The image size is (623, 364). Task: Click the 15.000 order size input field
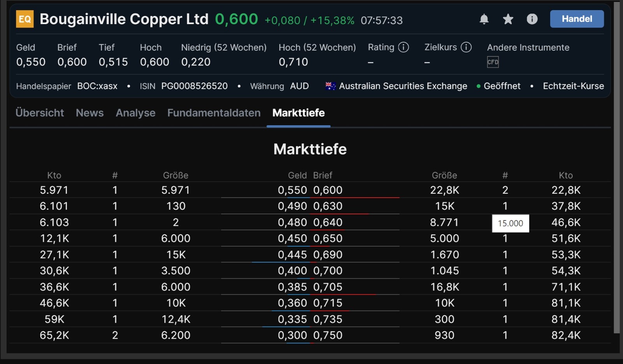tap(510, 223)
